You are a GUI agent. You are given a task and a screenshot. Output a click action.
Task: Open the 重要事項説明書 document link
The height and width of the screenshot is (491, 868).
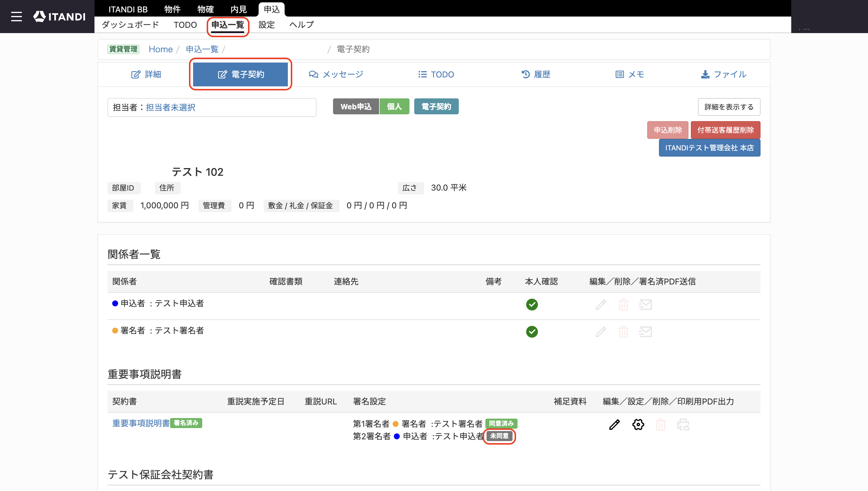tap(141, 423)
